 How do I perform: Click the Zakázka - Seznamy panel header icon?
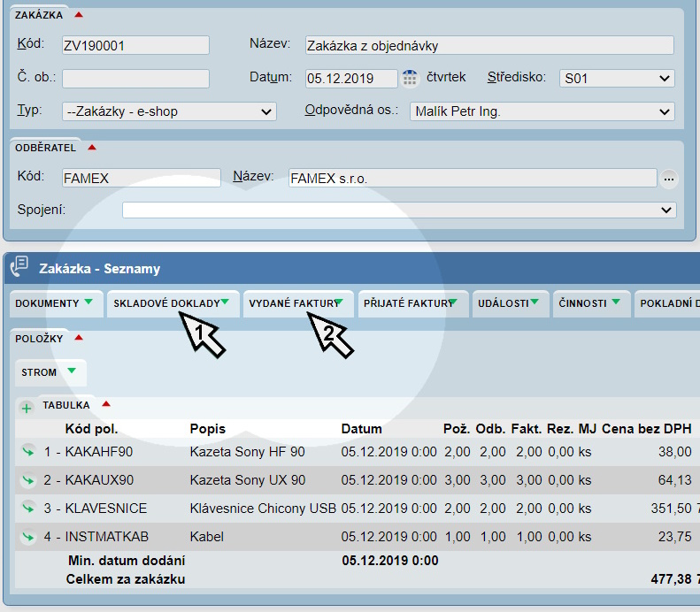19,267
